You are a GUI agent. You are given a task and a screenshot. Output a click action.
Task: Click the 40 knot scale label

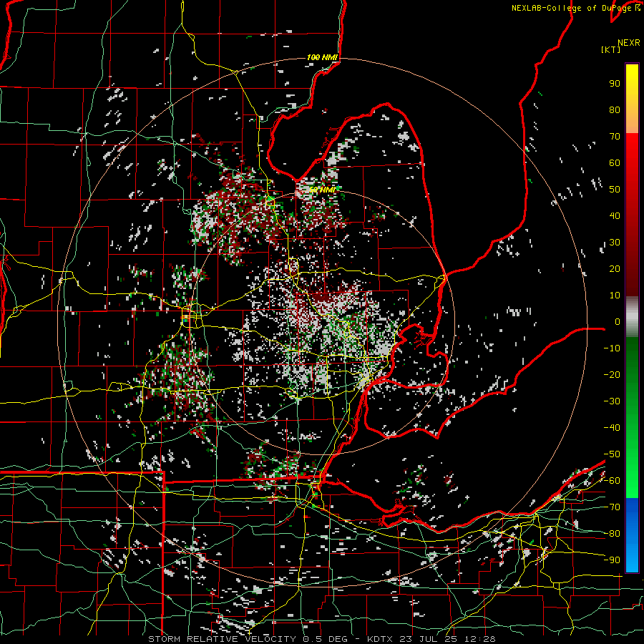615,216
